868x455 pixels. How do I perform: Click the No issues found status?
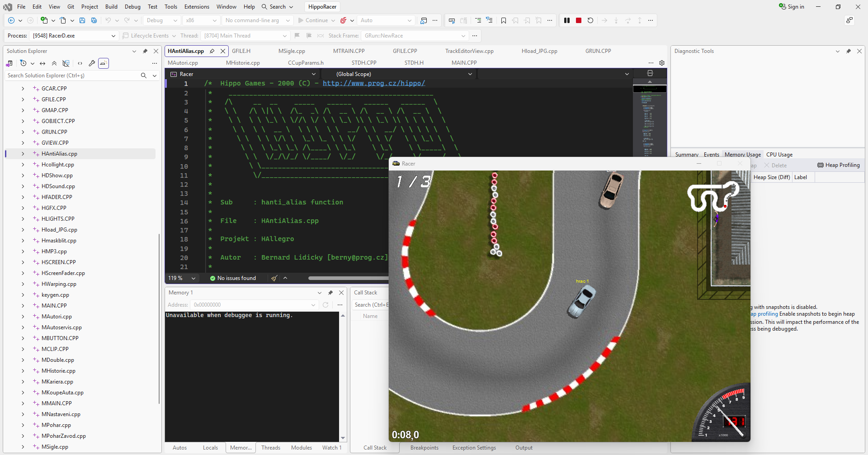[x=233, y=278]
